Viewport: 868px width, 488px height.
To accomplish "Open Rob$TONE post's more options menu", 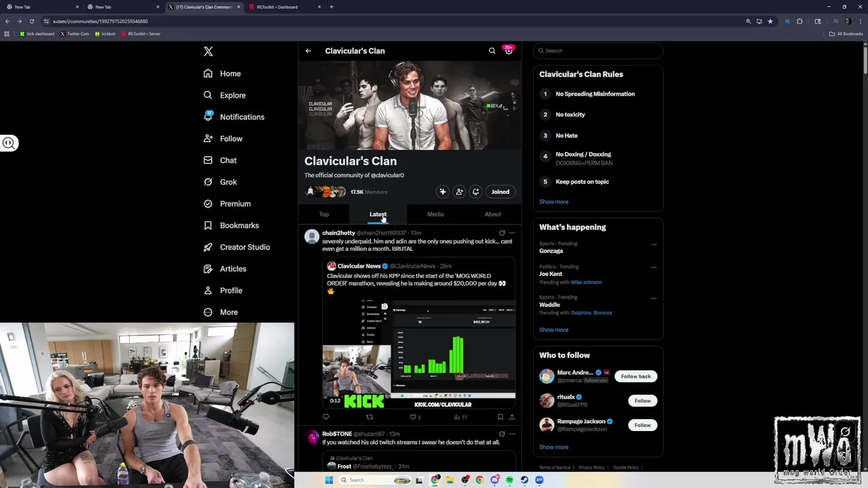I will click(512, 434).
